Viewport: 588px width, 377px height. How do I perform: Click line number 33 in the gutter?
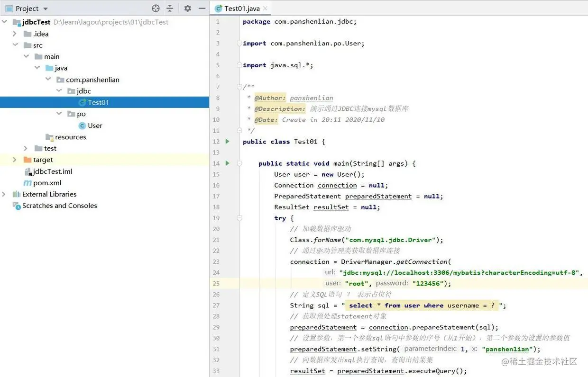(x=216, y=371)
